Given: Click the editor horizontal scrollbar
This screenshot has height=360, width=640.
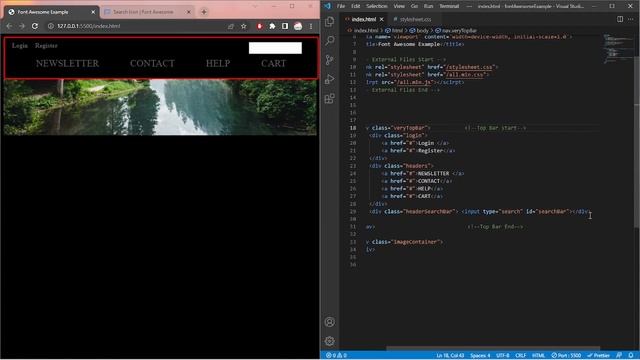Looking at the screenshot, I should 493,348.
